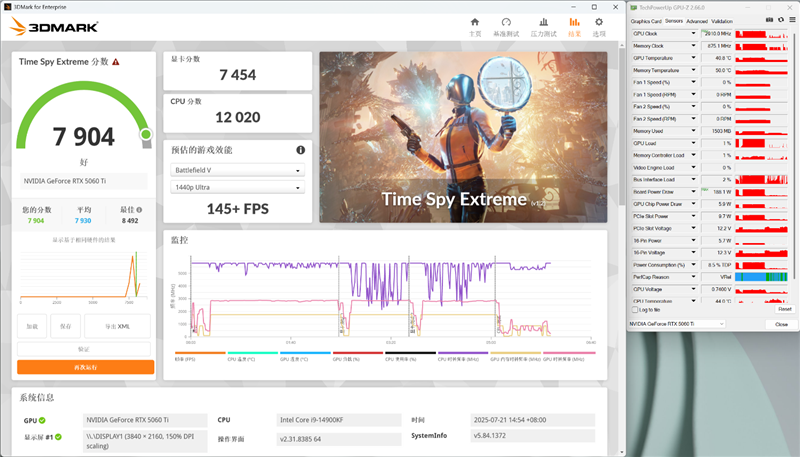
Task: Open the 基准测试 benchmark gauge icon
Action: [506, 25]
